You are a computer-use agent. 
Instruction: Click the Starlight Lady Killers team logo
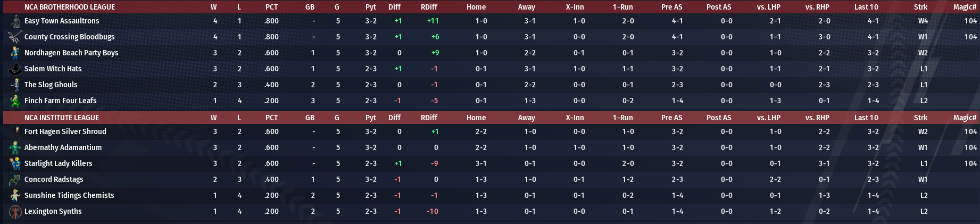click(x=15, y=164)
